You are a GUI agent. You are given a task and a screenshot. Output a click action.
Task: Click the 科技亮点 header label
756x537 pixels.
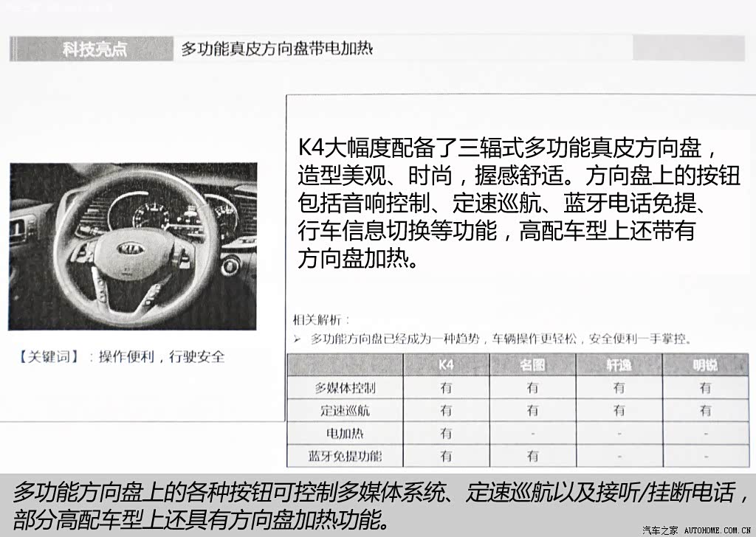[94, 49]
